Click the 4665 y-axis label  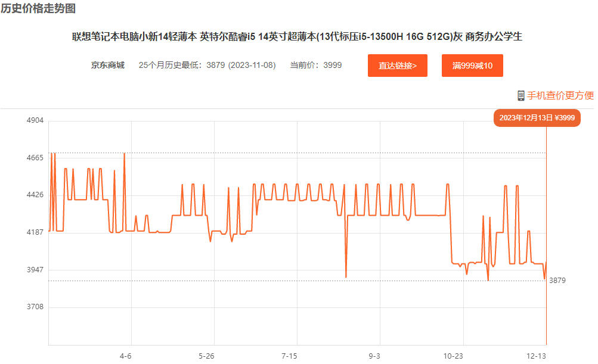coord(35,158)
